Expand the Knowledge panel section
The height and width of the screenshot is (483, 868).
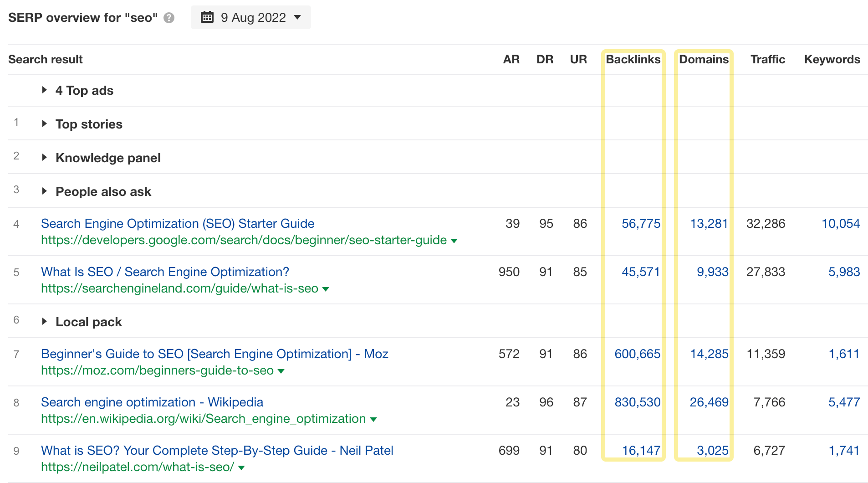click(45, 157)
